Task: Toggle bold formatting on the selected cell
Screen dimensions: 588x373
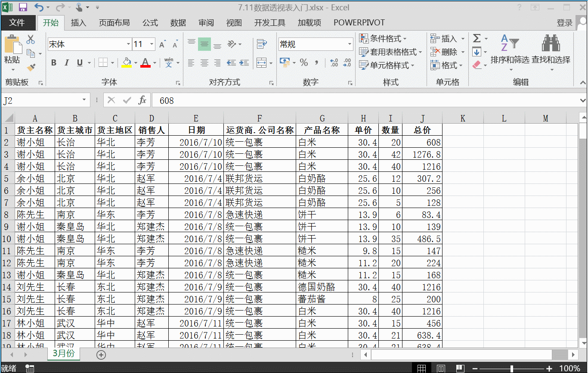Action: [x=53, y=62]
